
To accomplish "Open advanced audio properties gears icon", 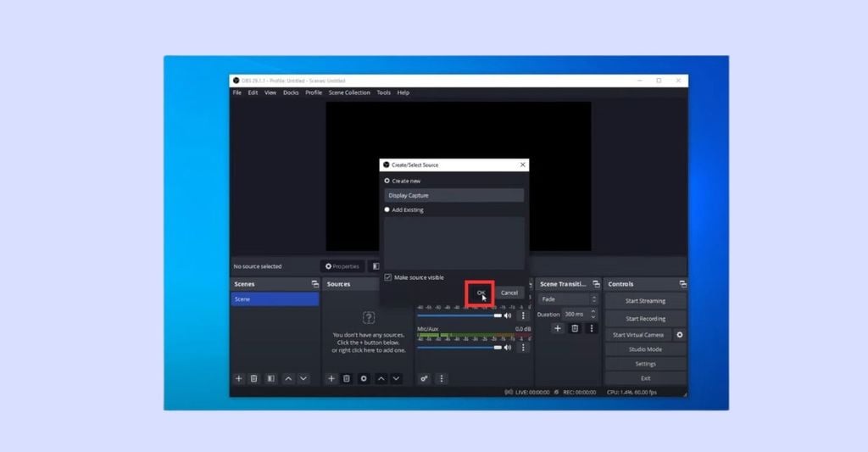I will [x=424, y=379].
